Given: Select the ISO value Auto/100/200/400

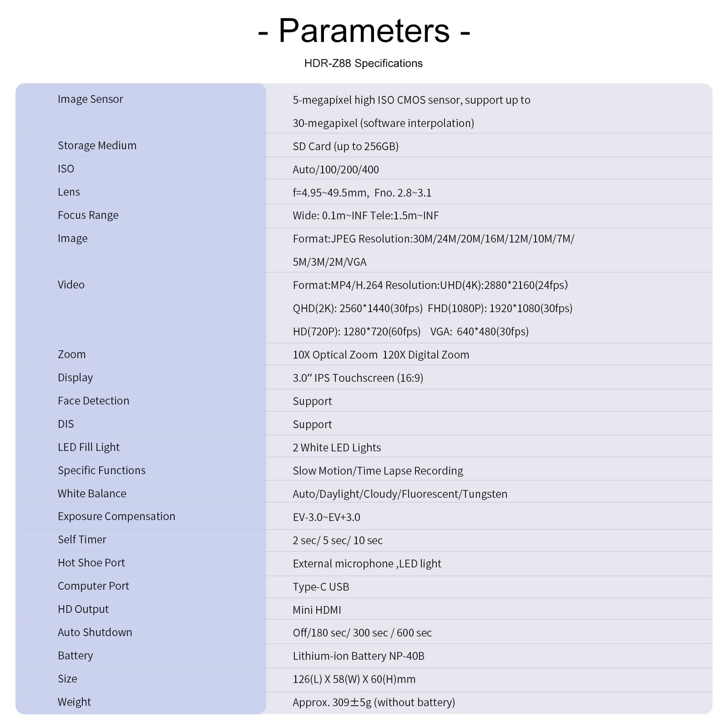Looking at the screenshot, I should coord(335,170).
